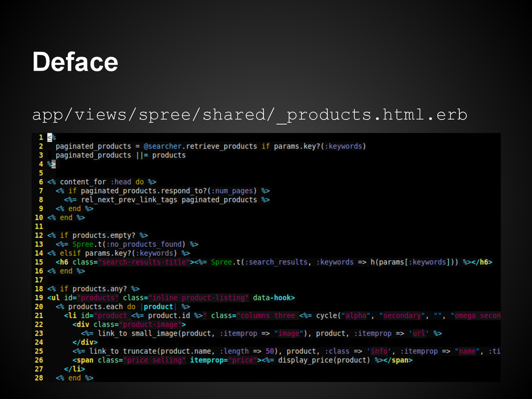Click 'url' string on line 23
The height and width of the screenshot is (399, 532).
click(419, 333)
